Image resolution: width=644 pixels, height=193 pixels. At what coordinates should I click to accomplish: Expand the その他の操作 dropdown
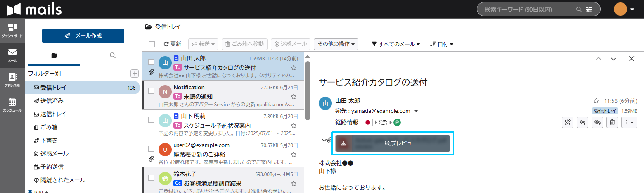coord(336,44)
